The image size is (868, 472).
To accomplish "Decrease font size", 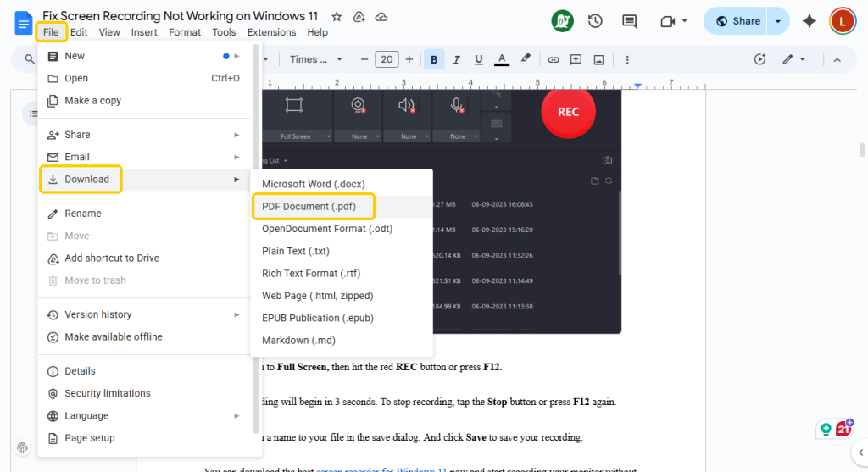I will (364, 59).
